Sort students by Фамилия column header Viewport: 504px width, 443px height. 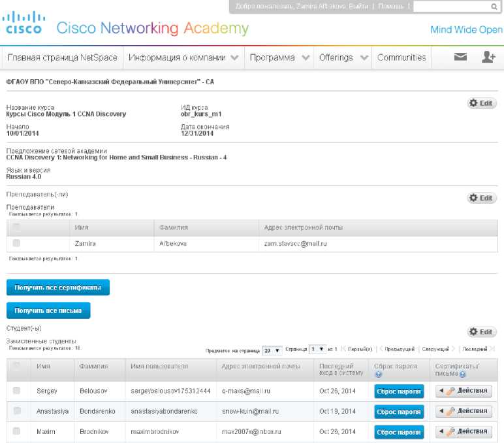coord(93,367)
